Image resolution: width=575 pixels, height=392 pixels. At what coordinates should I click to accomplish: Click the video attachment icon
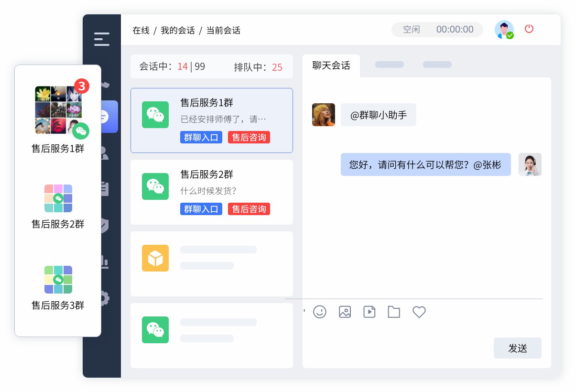click(x=369, y=312)
